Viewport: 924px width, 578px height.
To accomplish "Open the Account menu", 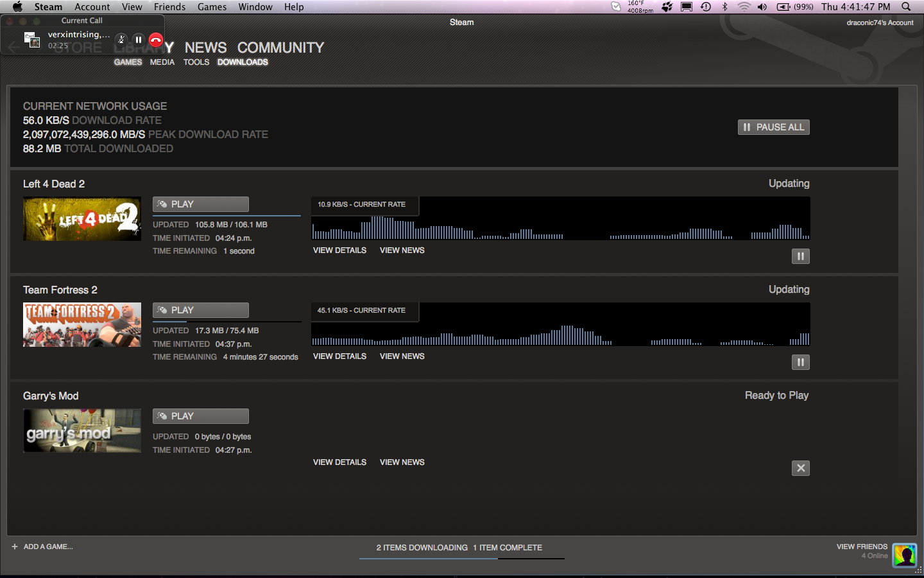I will tap(92, 7).
